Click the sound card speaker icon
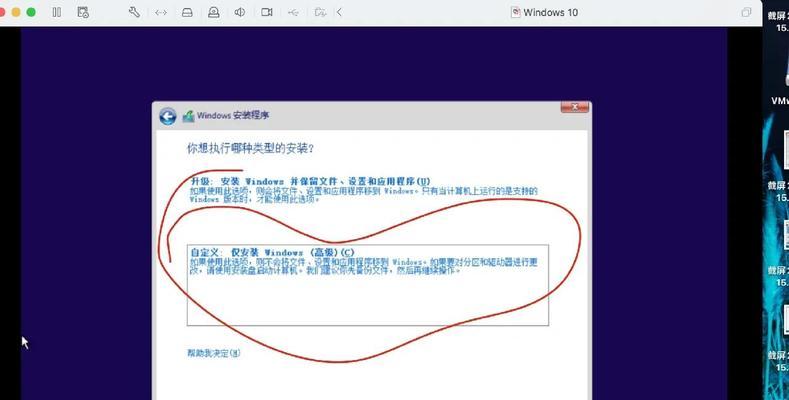This screenshot has width=789, height=400. point(240,13)
